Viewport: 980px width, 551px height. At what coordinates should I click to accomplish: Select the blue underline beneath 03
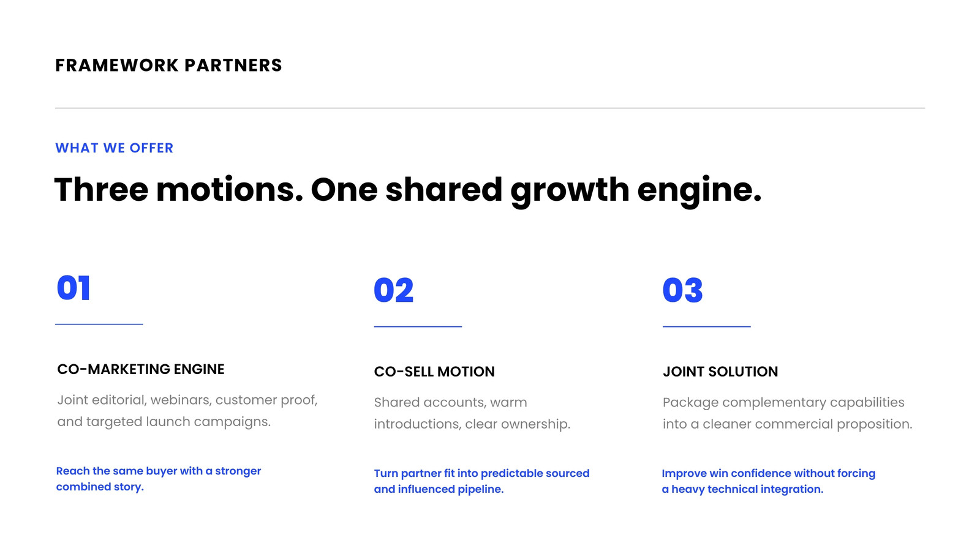pyautogui.click(x=706, y=326)
